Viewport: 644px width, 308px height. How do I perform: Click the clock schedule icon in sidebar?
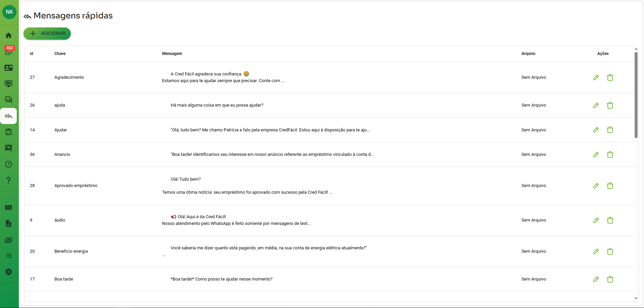point(9,164)
